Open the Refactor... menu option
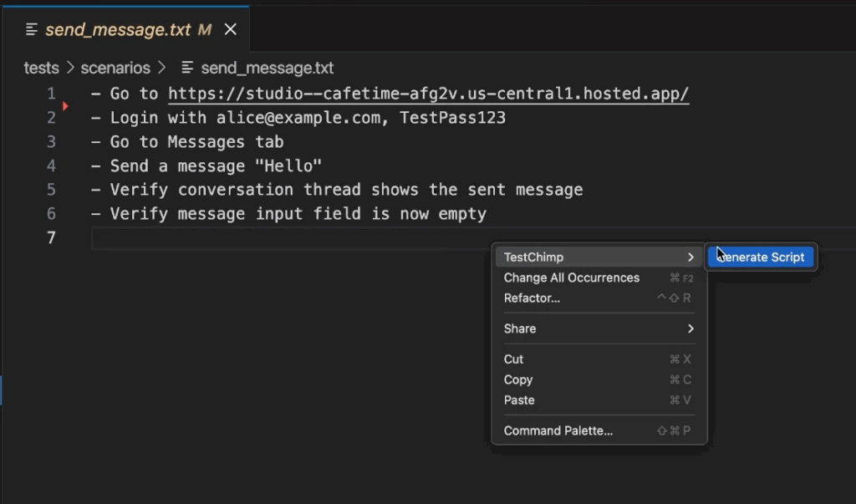856x504 pixels. click(532, 298)
